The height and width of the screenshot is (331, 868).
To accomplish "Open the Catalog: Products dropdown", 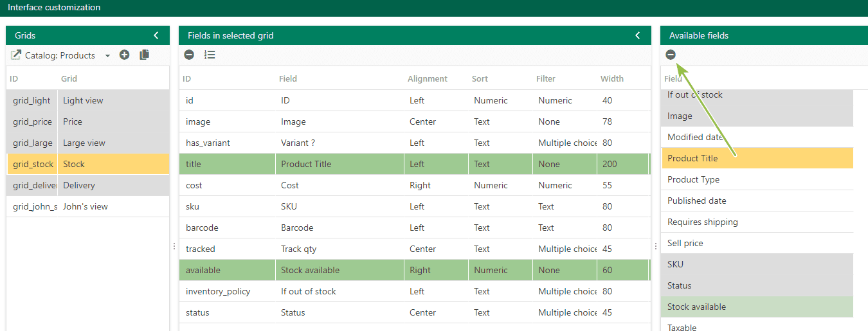I will point(107,56).
